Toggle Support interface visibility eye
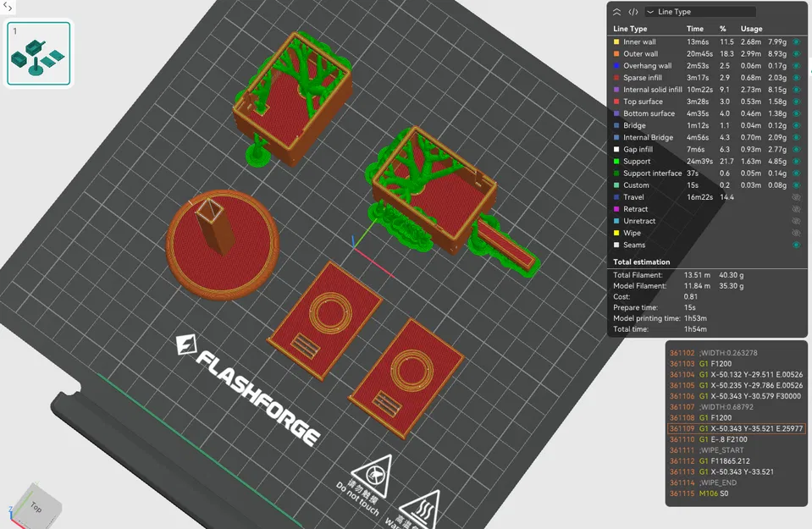 point(797,173)
